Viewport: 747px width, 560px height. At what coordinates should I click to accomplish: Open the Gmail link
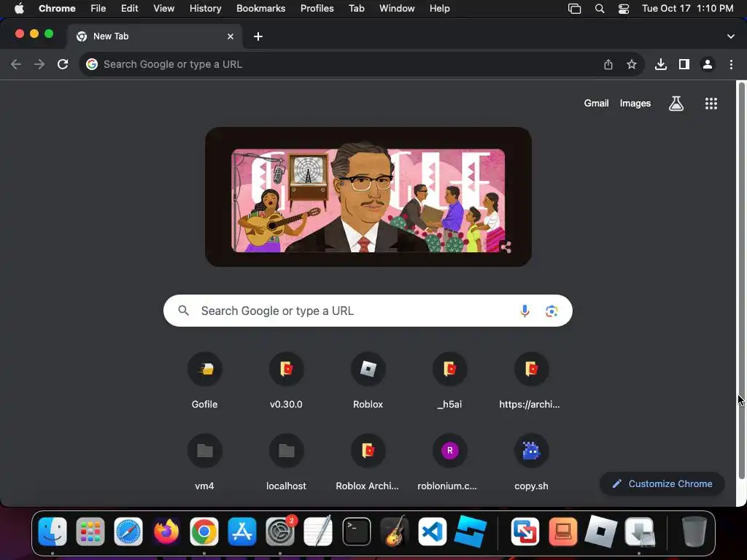point(596,104)
